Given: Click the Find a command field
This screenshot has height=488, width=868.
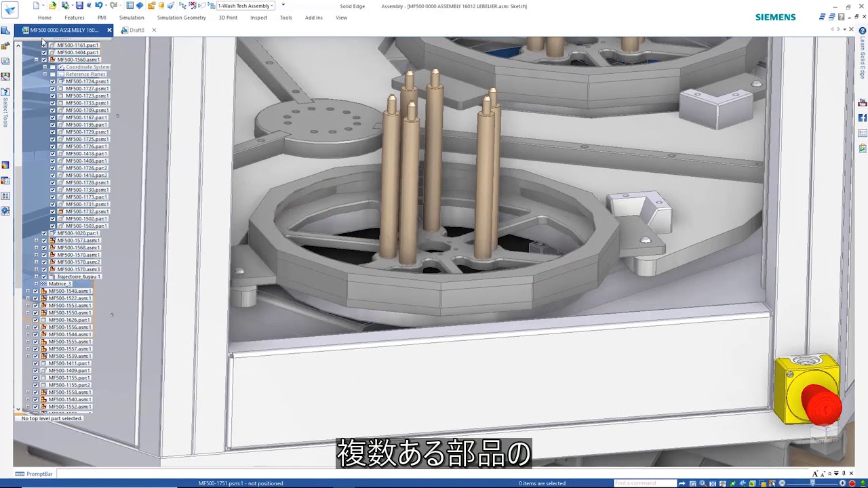Looking at the screenshot, I should [645, 483].
